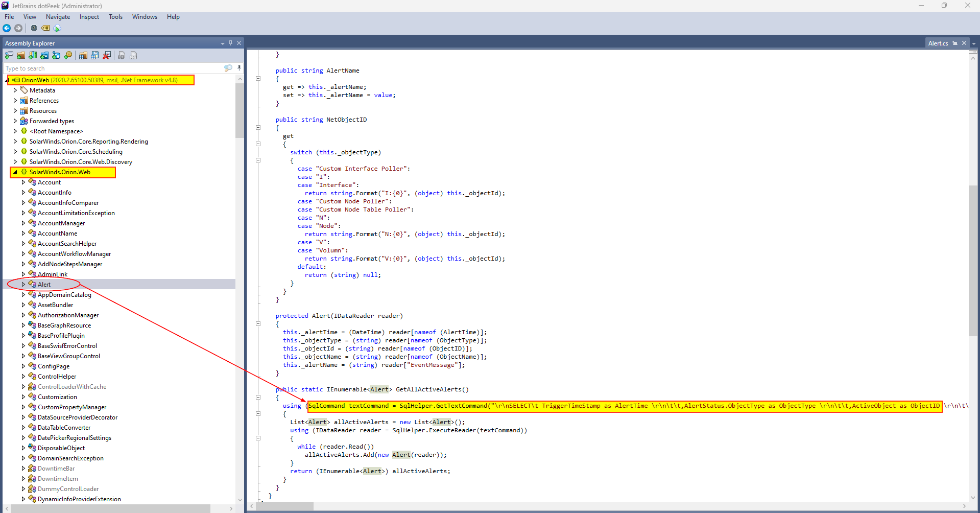Click the Open folder-with-plus icon
Screen dimensions: 980x513
click(21, 55)
